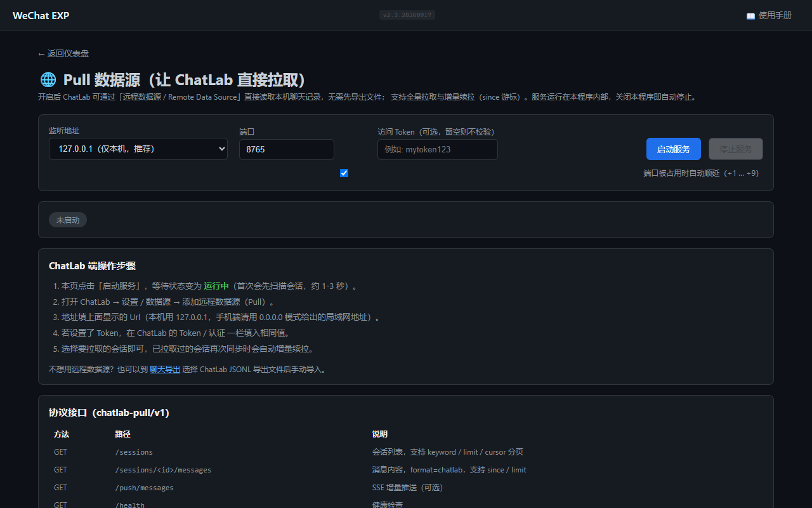Open the 使用手册 user manual link
The height and width of the screenshot is (508, 812).
769,15
